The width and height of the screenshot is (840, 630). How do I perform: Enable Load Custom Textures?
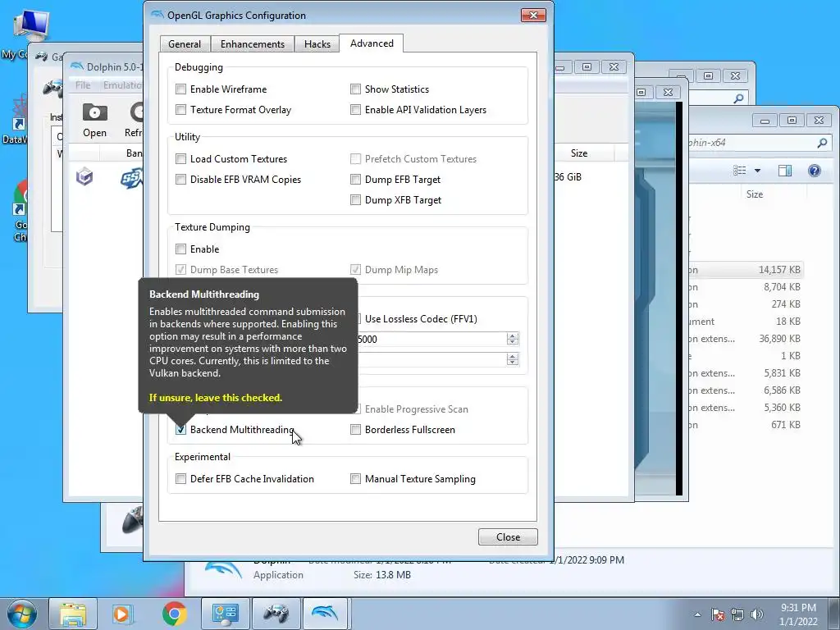point(181,159)
